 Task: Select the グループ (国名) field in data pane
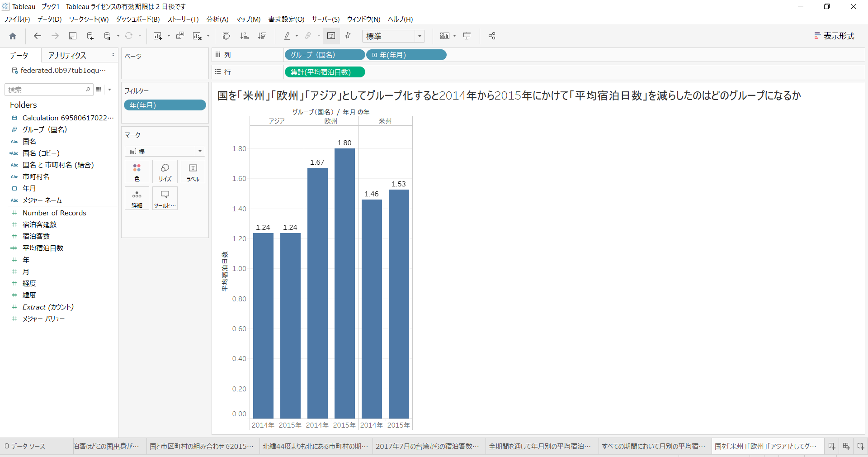(x=45, y=129)
